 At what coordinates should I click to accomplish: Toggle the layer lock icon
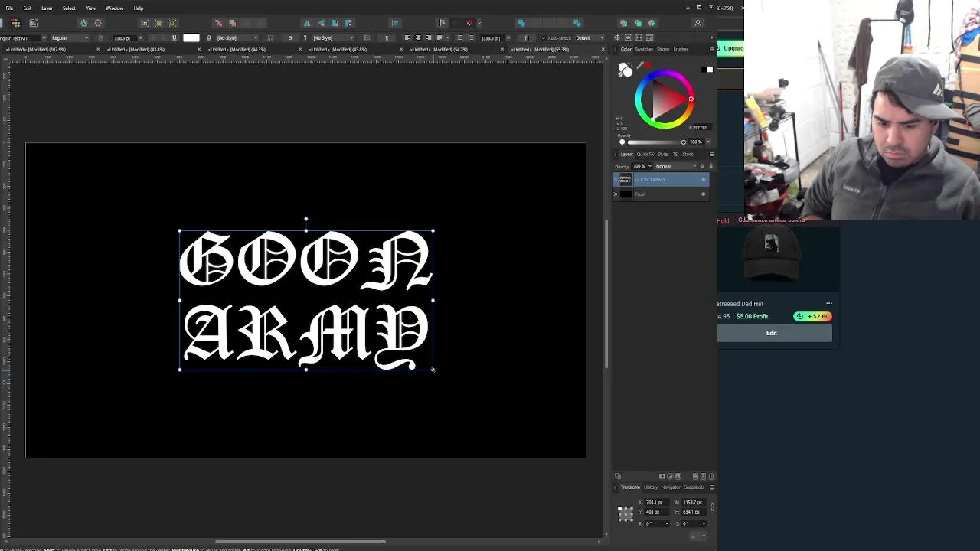point(710,166)
